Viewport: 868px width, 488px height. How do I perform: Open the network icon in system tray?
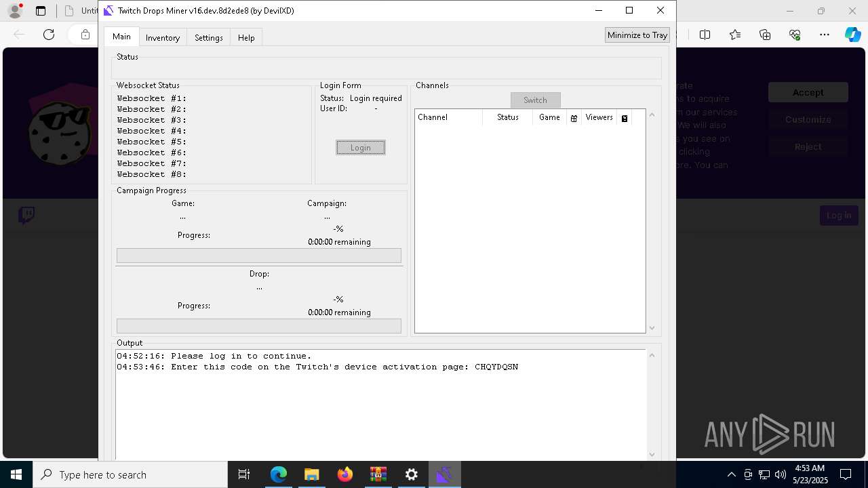[764, 474]
